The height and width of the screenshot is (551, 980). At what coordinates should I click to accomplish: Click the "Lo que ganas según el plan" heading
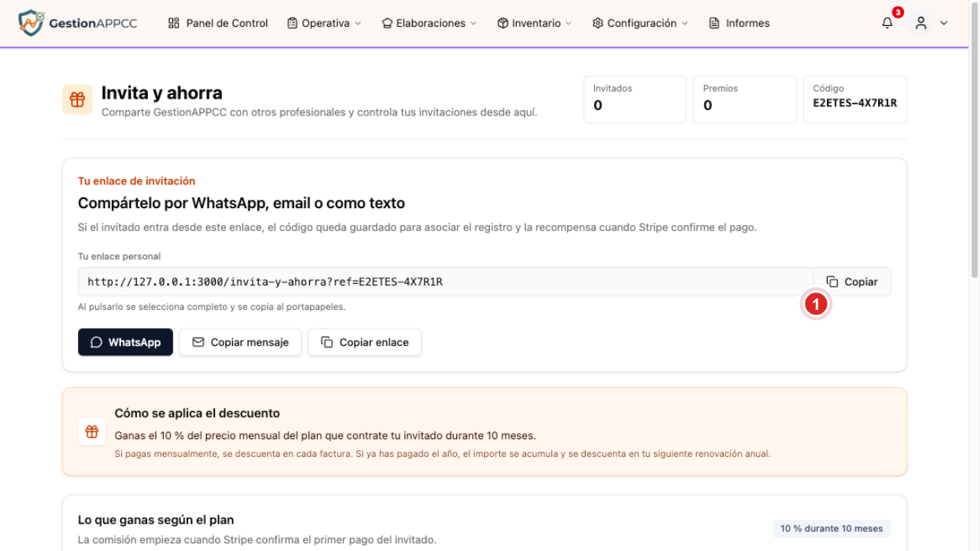tap(156, 520)
